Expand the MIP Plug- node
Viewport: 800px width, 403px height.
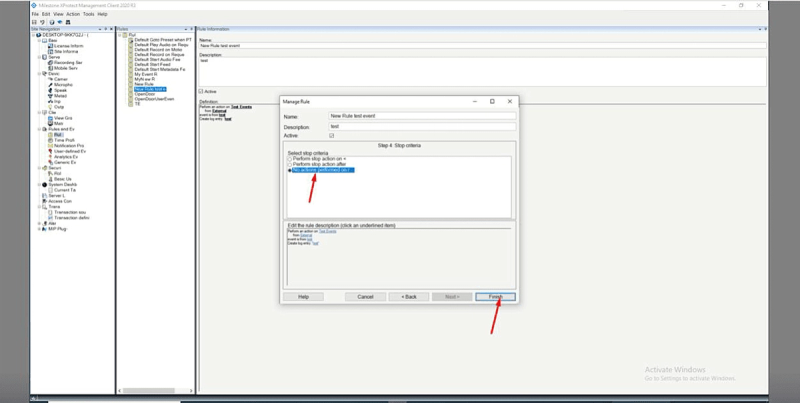(39, 229)
